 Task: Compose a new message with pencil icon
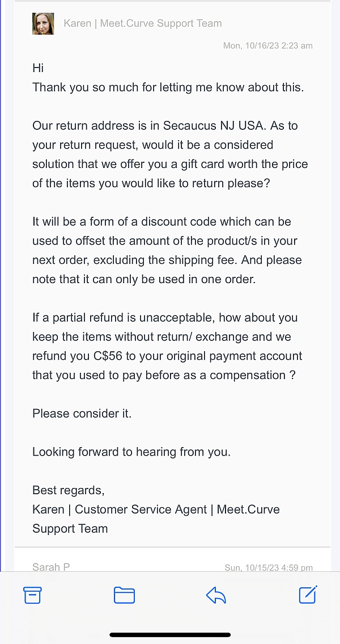tap(308, 594)
